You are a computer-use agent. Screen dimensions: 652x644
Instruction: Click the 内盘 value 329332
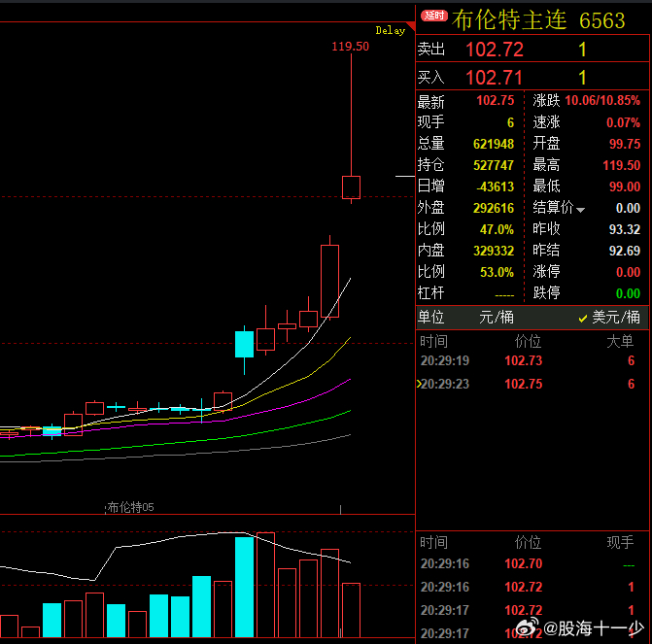pyautogui.click(x=494, y=251)
